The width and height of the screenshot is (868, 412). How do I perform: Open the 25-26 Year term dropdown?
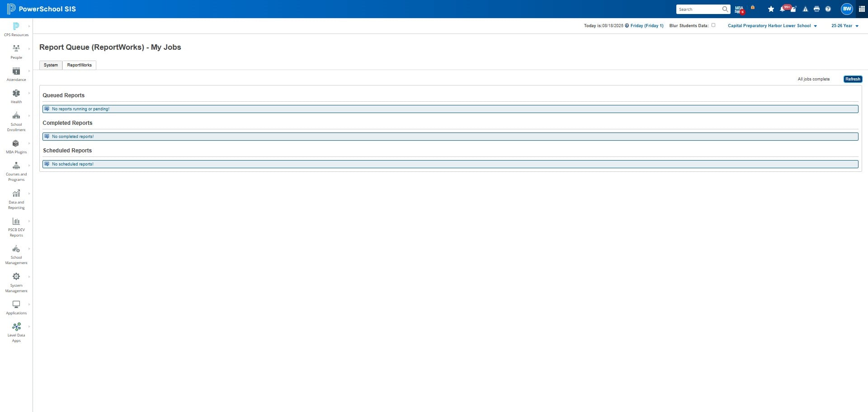click(845, 26)
